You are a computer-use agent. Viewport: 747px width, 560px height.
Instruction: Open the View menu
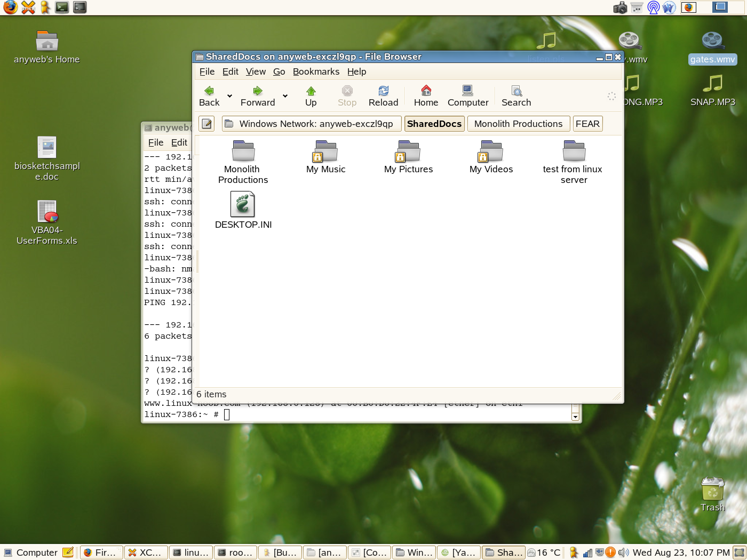coord(256,71)
